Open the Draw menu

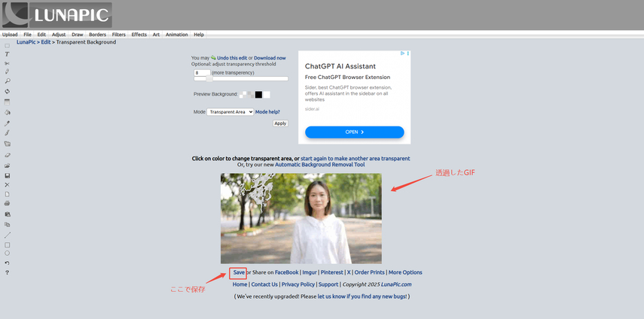tap(78, 35)
